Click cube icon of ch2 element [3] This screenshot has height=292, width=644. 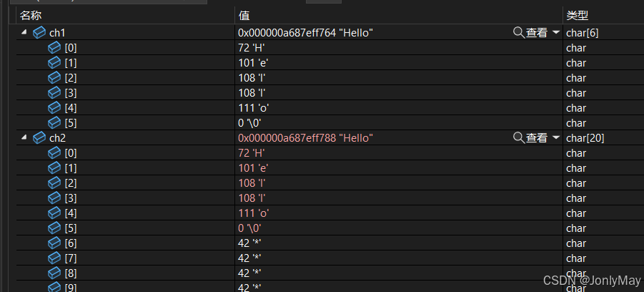point(54,198)
